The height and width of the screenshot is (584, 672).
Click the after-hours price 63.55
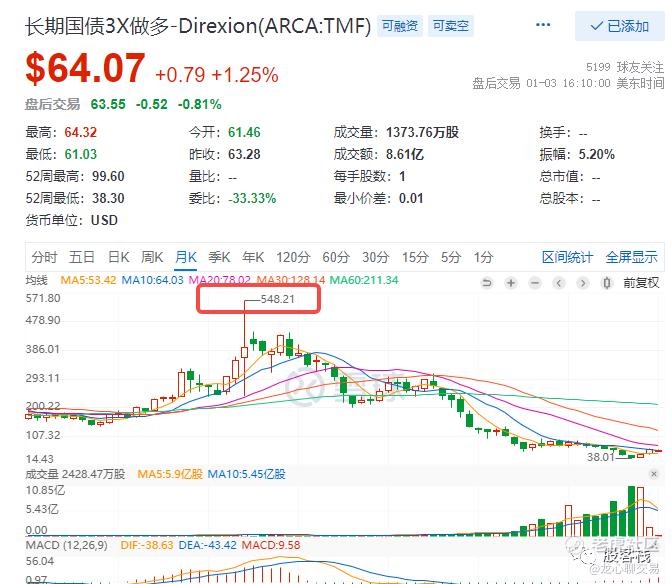(108, 104)
